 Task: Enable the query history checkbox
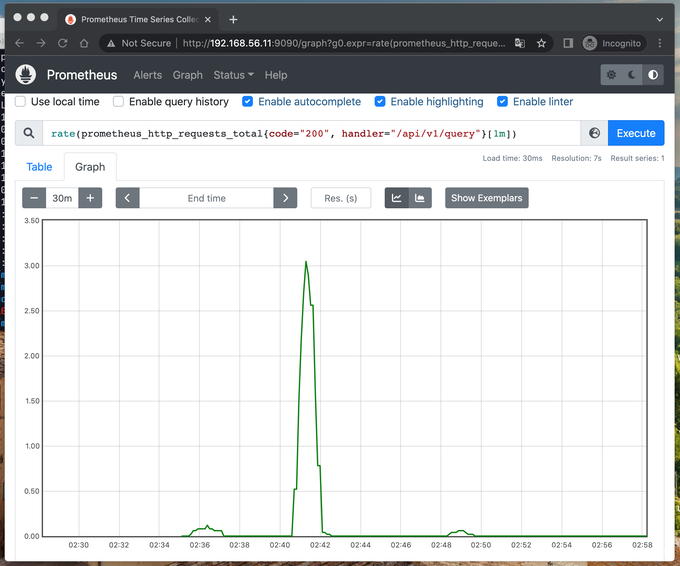(x=118, y=101)
